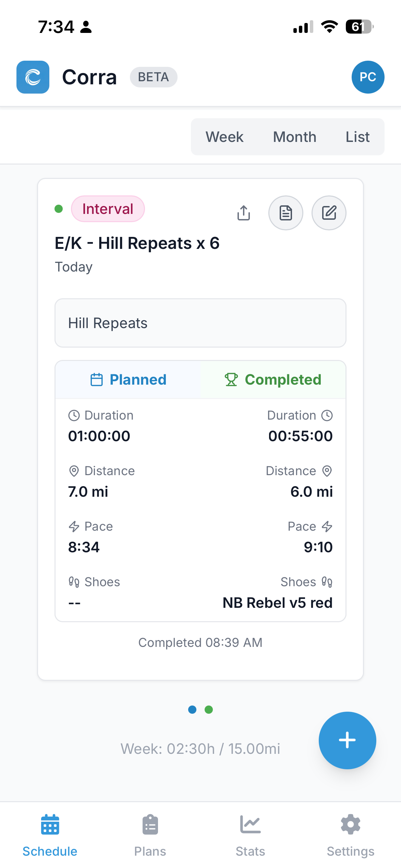Select the Month calendar view
The width and height of the screenshot is (401, 868).
294,136
